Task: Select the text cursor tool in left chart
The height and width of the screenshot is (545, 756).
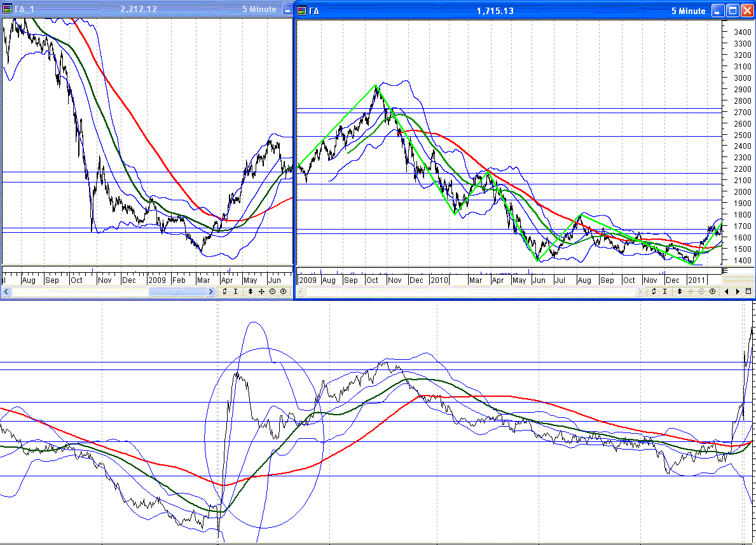Action: 235,291
